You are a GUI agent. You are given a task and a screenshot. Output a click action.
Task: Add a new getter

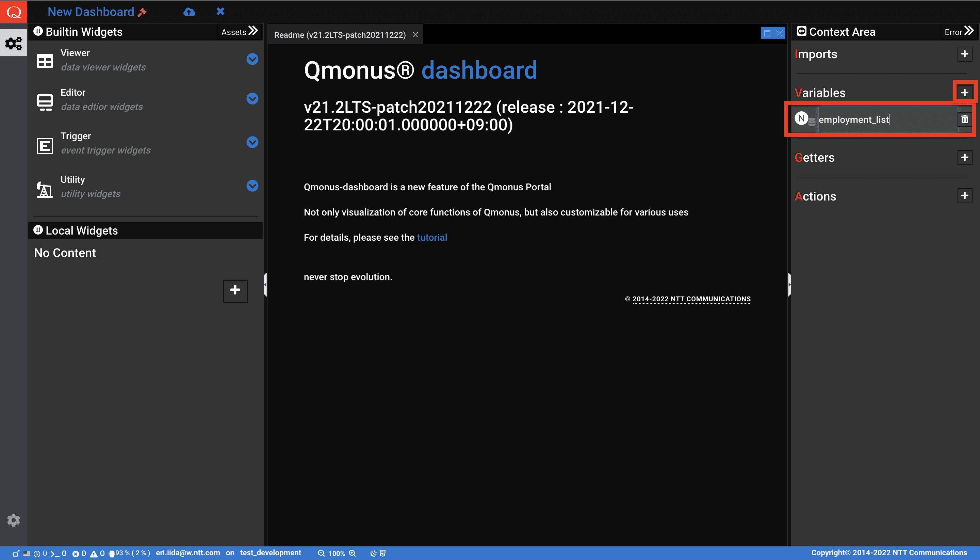(x=965, y=157)
